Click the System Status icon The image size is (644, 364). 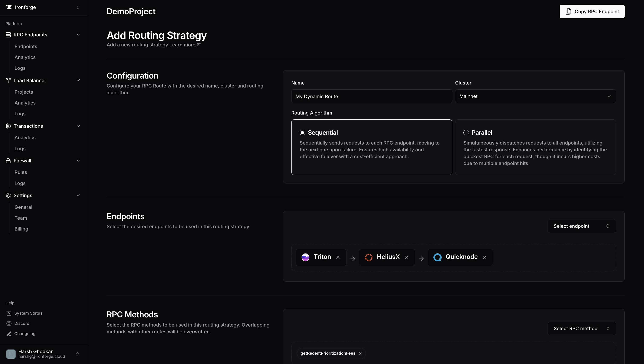(x=9, y=313)
